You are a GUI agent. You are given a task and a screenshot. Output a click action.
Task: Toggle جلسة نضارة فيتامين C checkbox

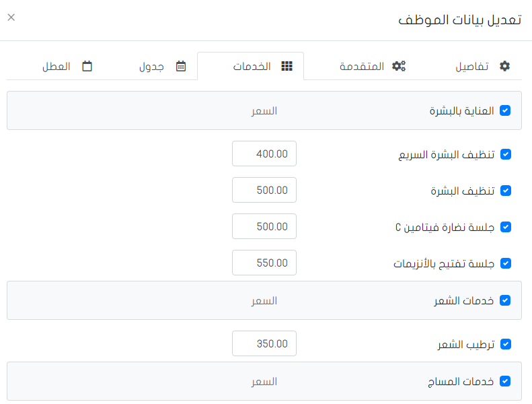(x=506, y=227)
